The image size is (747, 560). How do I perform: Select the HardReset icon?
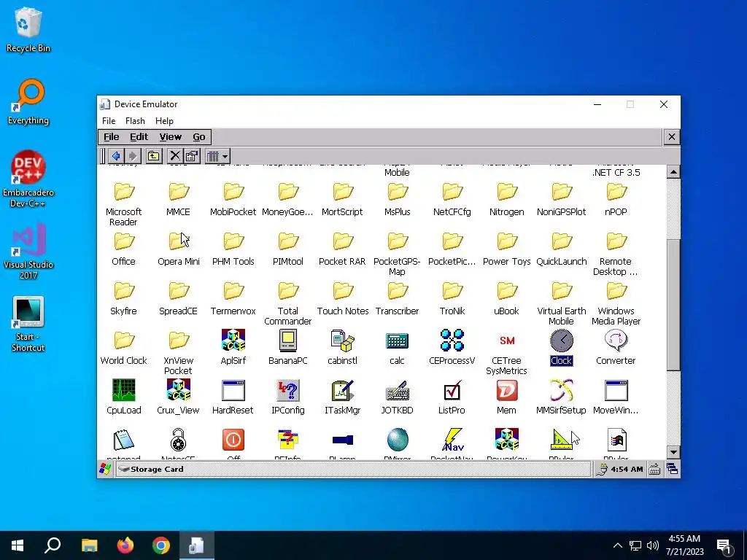pyautogui.click(x=233, y=390)
